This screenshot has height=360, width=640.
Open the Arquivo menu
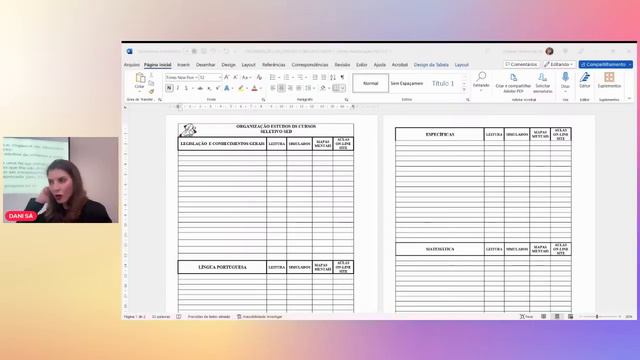click(131, 65)
